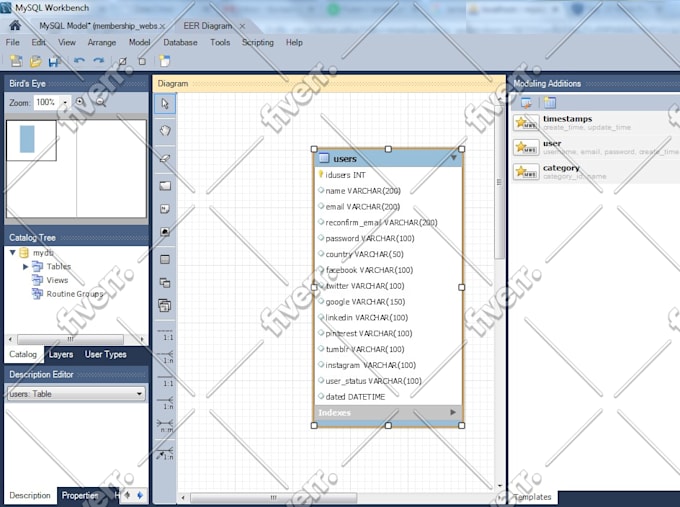Click the table template icon in Modeling Additions
The image size is (680, 507).
click(x=549, y=103)
